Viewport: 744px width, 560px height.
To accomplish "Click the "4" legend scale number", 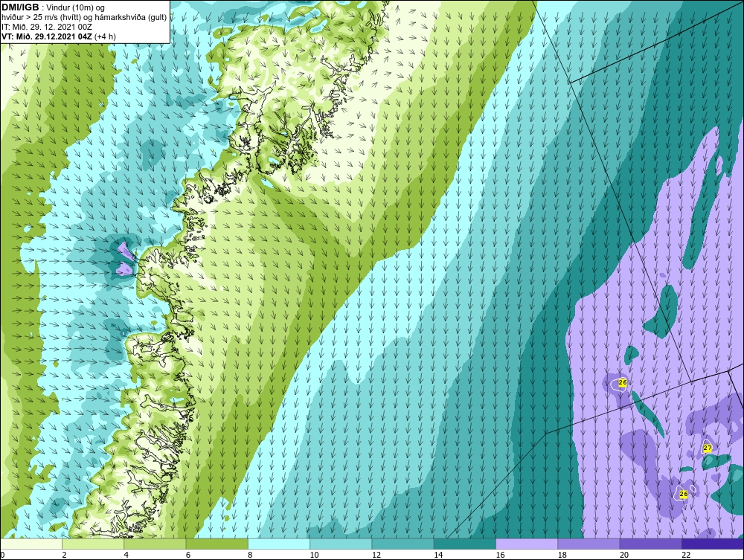I will [x=126, y=556].
